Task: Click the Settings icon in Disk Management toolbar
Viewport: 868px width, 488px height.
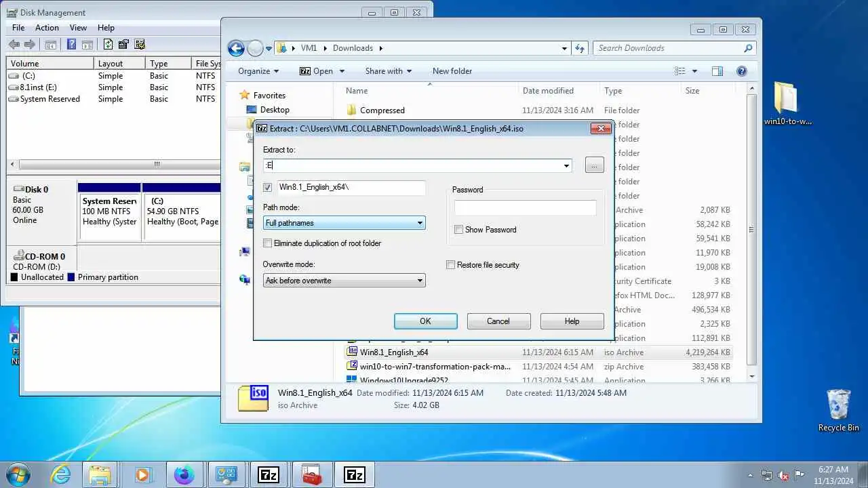Action: click(x=140, y=45)
